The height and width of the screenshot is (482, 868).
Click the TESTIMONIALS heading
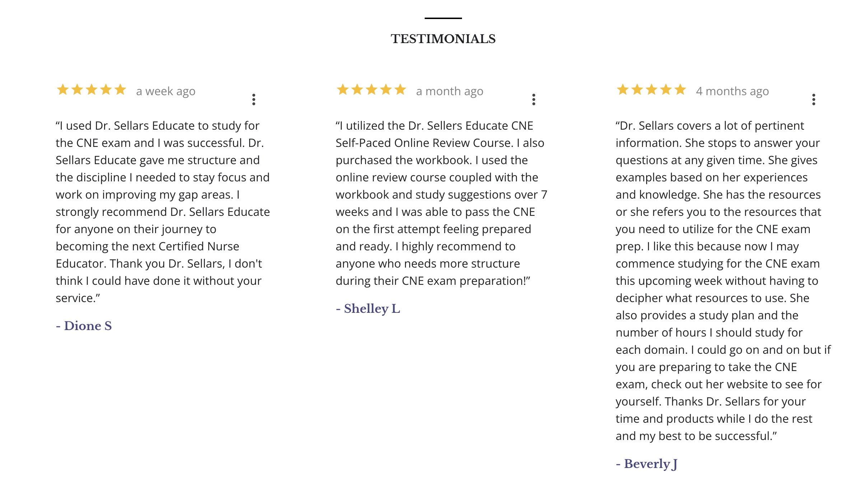tap(443, 39)
